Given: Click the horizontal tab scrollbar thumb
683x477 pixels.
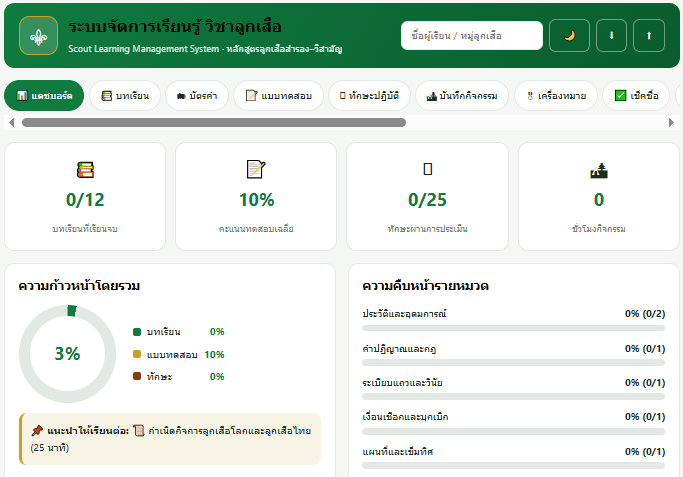Looking at the screenshot, I should tap(214, 123).
